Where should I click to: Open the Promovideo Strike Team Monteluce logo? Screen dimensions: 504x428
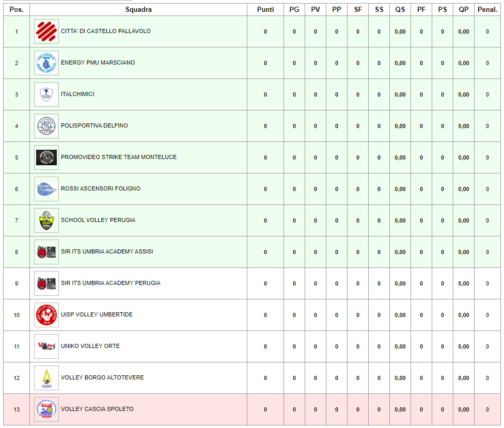click(46, 157)
